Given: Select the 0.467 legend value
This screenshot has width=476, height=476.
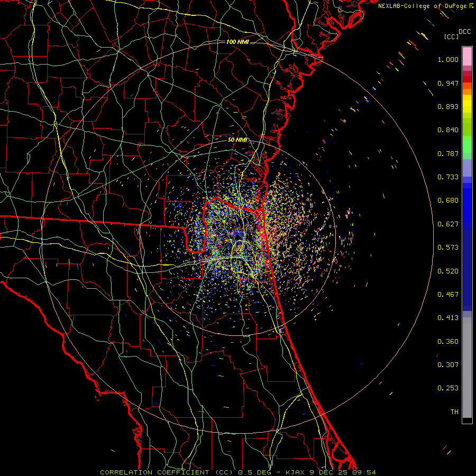Looking at the screenshot, I should point(448,295).
